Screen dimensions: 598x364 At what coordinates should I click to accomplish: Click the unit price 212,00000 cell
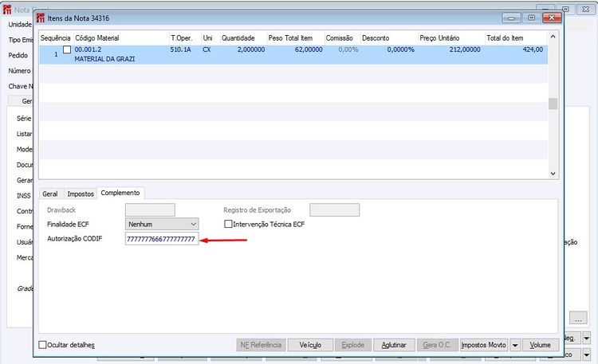point(465,49)
